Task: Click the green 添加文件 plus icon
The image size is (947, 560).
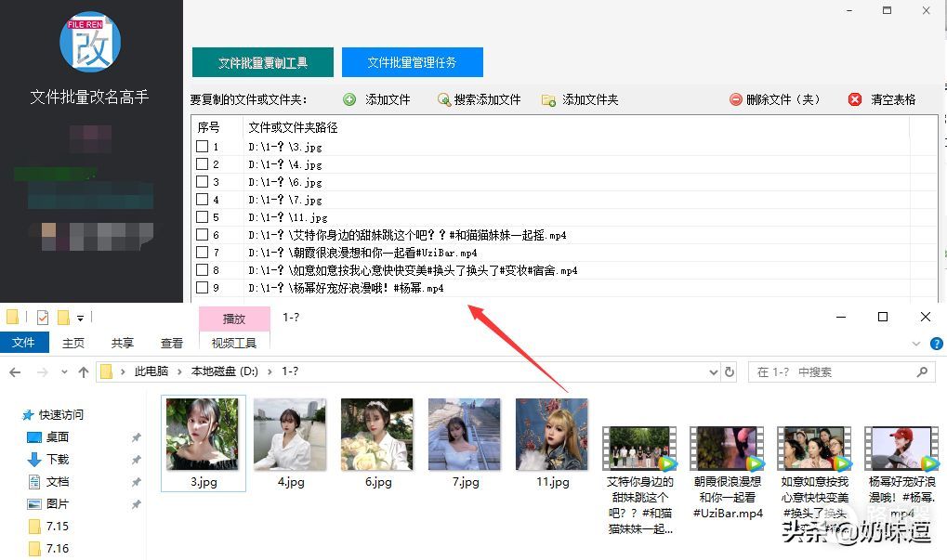Action: (x=349, y=99)
